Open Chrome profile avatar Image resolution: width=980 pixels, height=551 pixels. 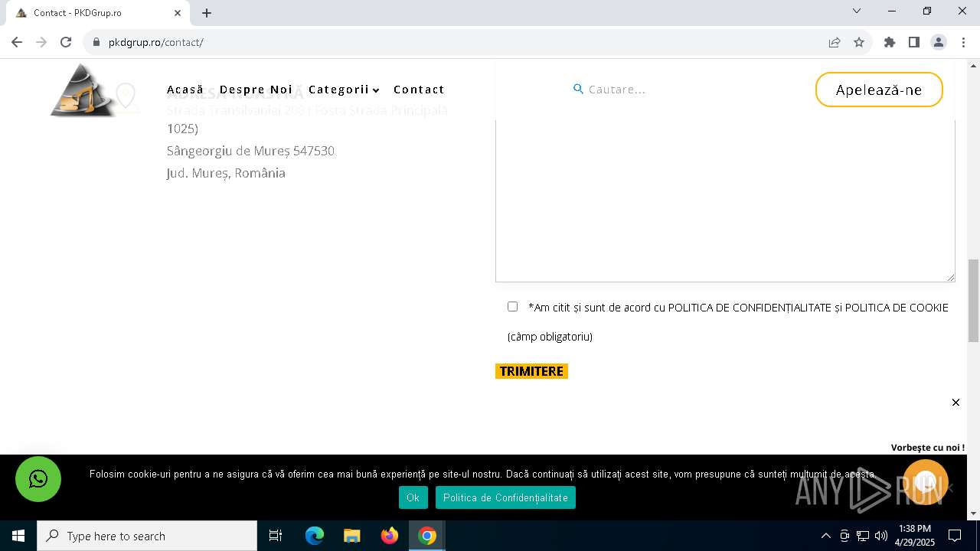(939, 42)
